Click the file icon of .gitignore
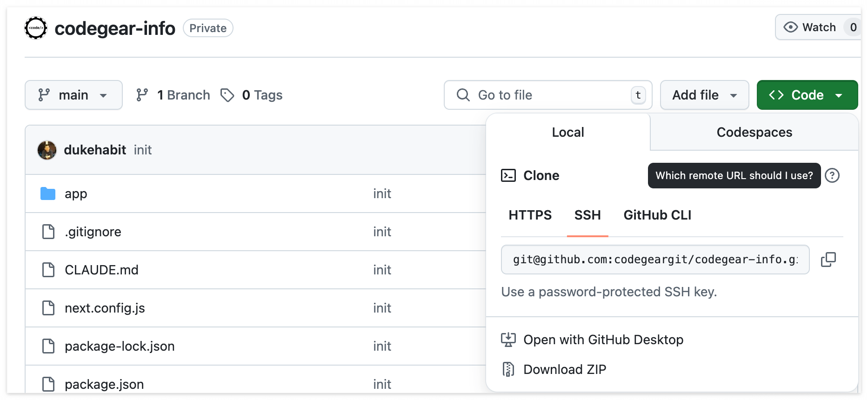 [x=48, y=232]
